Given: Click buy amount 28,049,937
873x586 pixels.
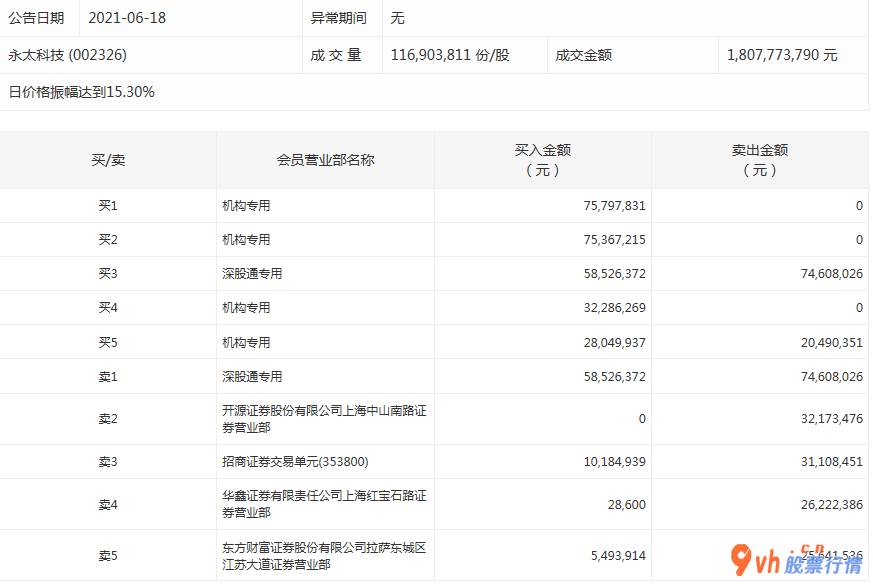Looking at the screenshot, I should (x=615, y=342).
